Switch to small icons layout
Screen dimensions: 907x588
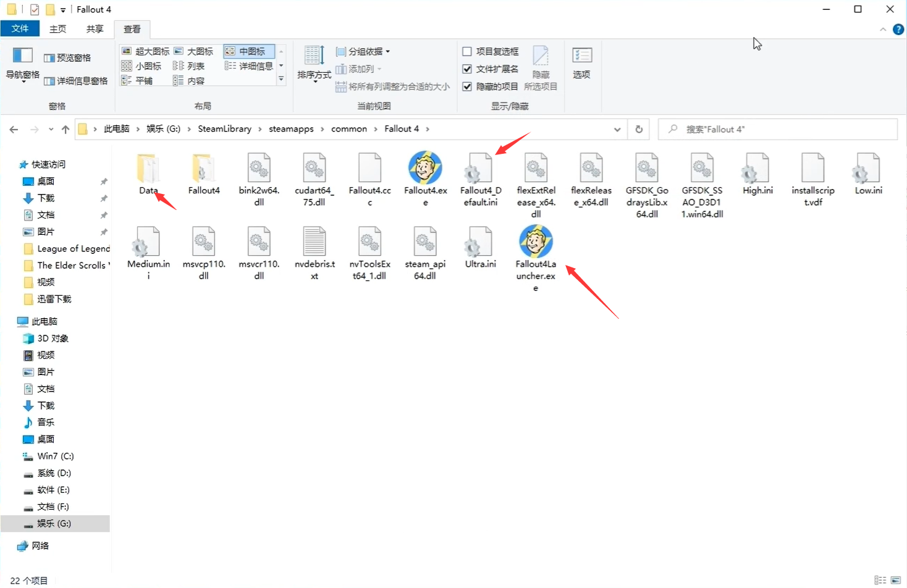pyautogui.click(x=141, y=65)
